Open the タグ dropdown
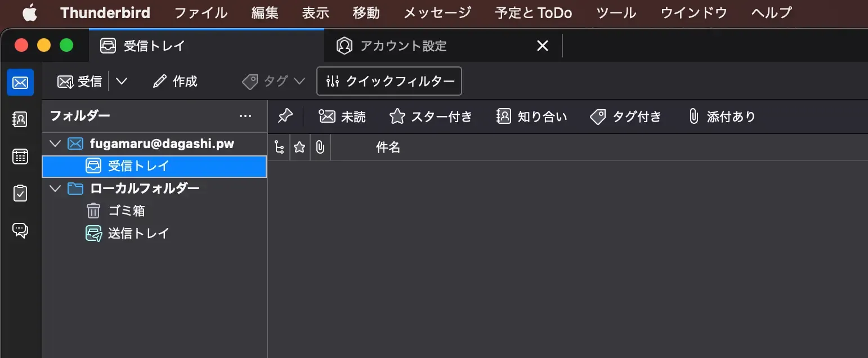Screen dimensions: 868x358 pyautogui.click(x=274, y=82)
